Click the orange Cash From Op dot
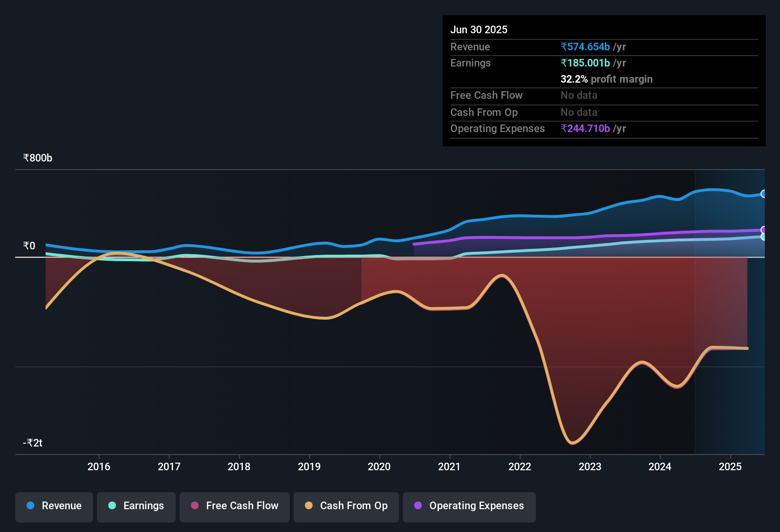The height and width of the screenshot is (532, 780). point(309,506)
